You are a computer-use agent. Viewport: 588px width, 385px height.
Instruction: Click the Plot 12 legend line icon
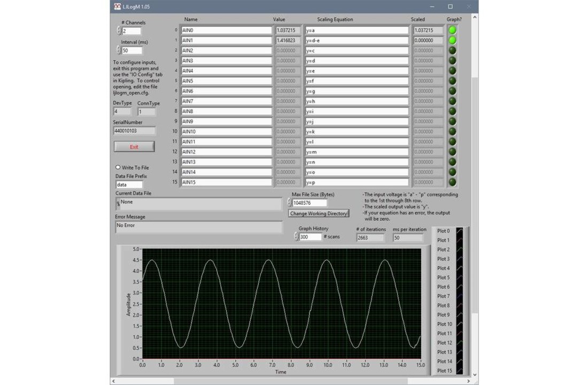coord(460,343)
